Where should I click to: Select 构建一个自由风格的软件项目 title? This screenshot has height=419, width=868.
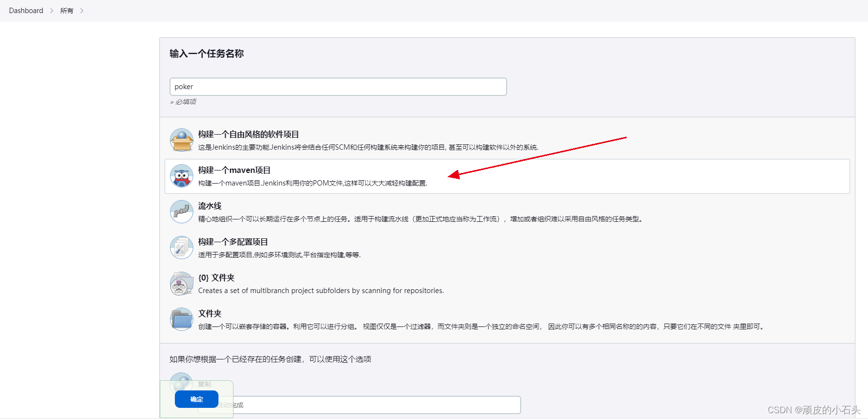[248, 134]
